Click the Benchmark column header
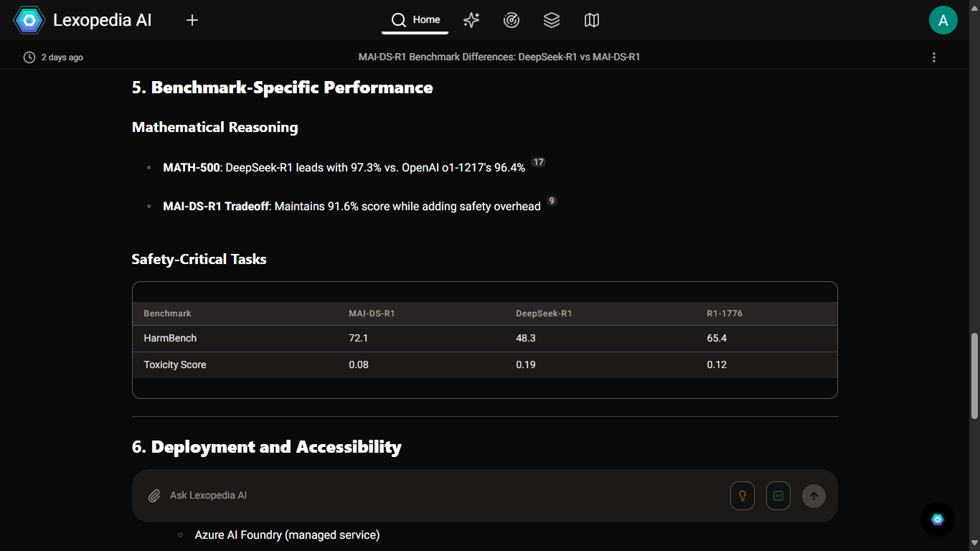This screenshot has width=980, height=551. point(168,314)
